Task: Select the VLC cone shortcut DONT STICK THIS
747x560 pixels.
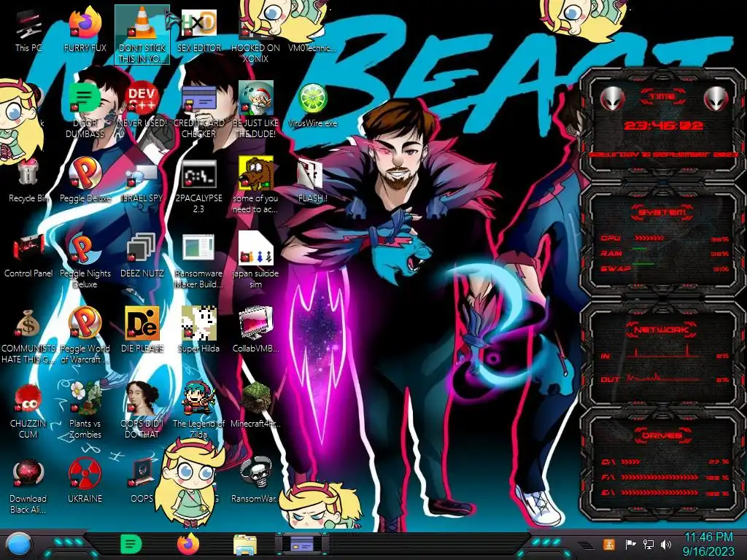Action: coord(142,35)
